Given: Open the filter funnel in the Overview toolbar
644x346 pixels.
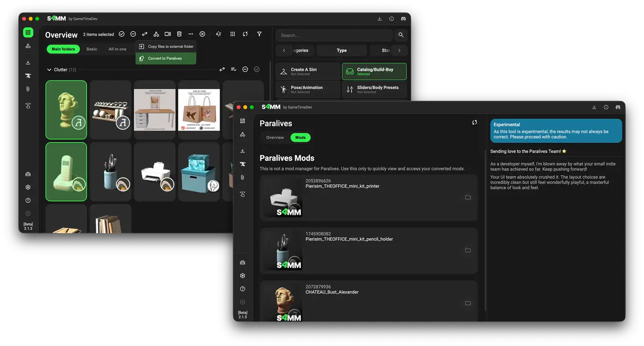Looking at the screenshot, I should (259, 34).
